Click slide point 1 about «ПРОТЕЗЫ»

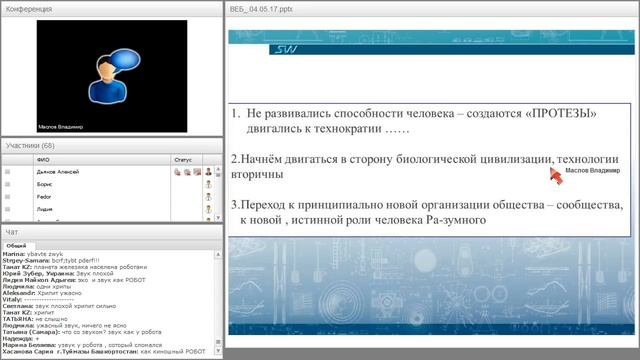tap(413, 121)
